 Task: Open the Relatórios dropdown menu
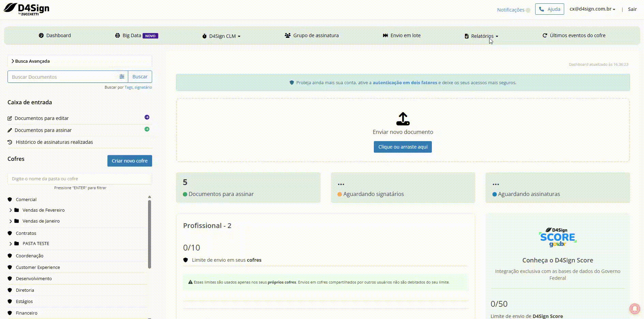point(481,36)
